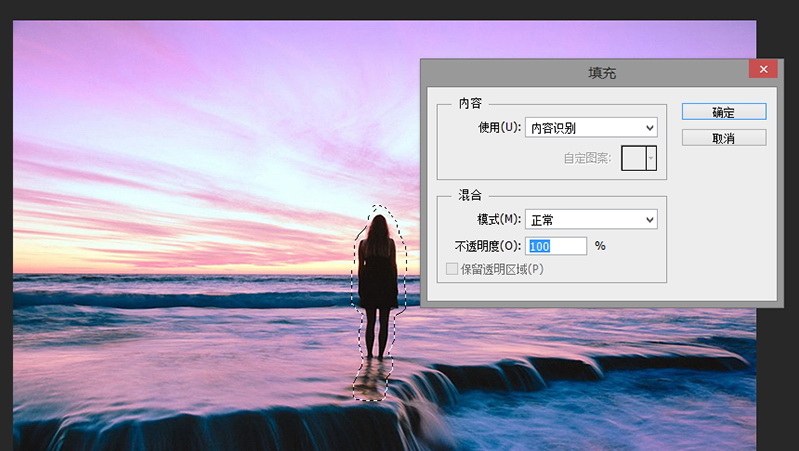Viewport: 799px width, 451px height.
Task: Close the 填充 dialog with the red X
Action: [x=763, y=69]
